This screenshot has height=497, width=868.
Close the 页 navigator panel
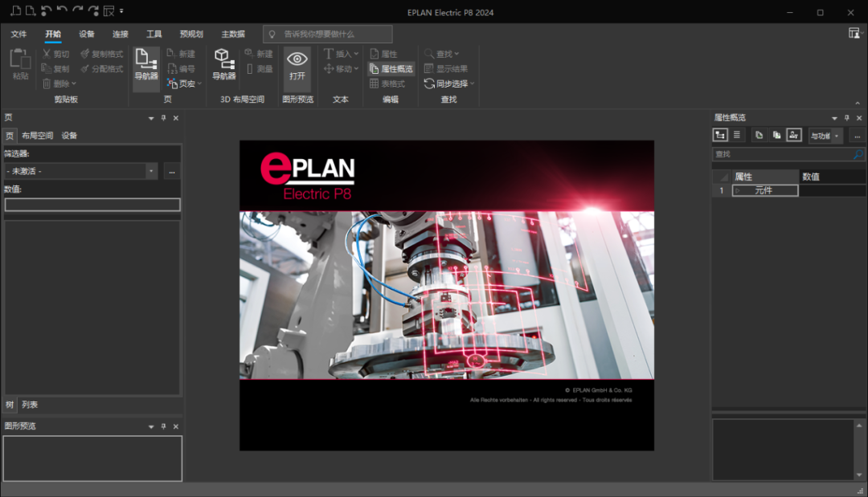(x=176, y=118)
